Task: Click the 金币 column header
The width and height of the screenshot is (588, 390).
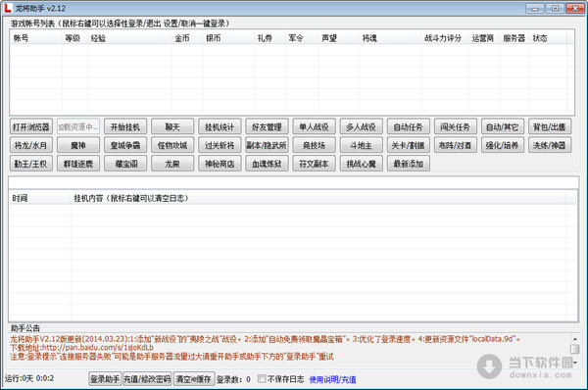Action: pos(187,38)
